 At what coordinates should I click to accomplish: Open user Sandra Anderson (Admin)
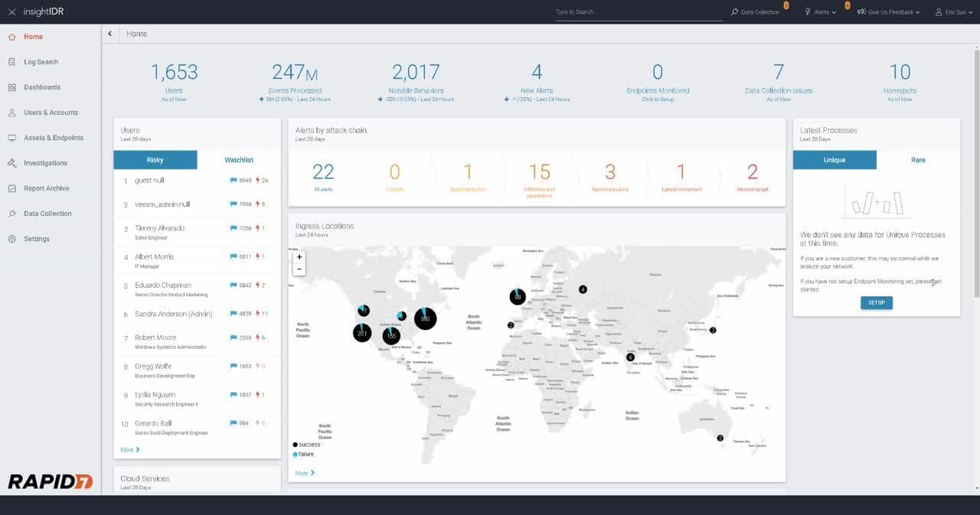click(174, 314)
